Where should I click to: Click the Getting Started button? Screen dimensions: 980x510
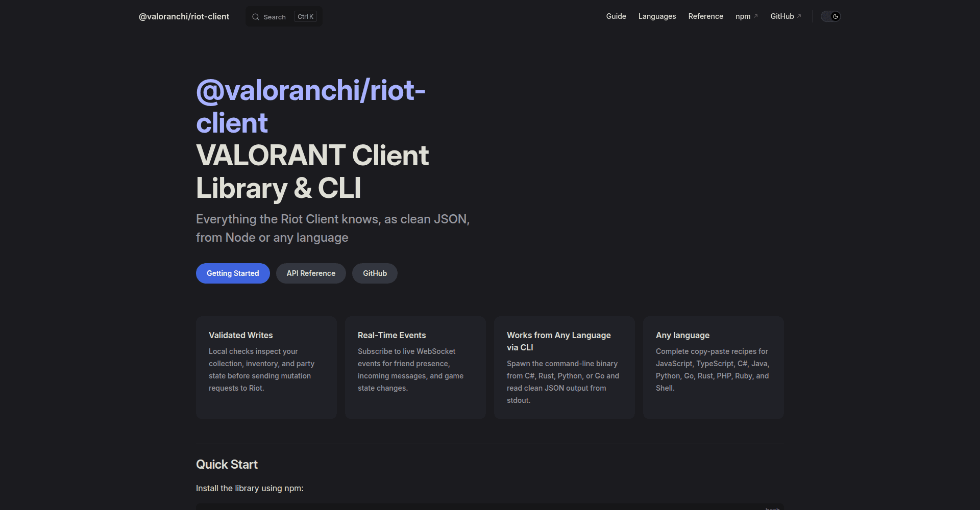(x=233, y=273)
